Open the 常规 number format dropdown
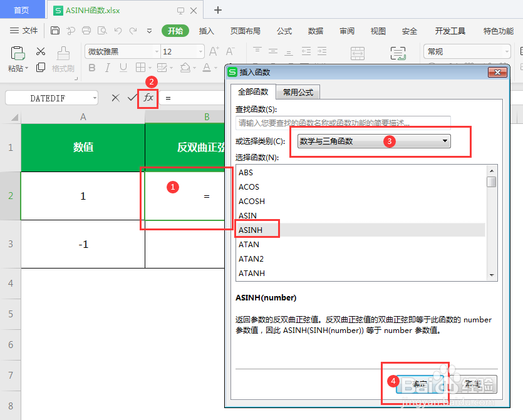The width and height of the screenshot is (523, 420). [507, 52]
